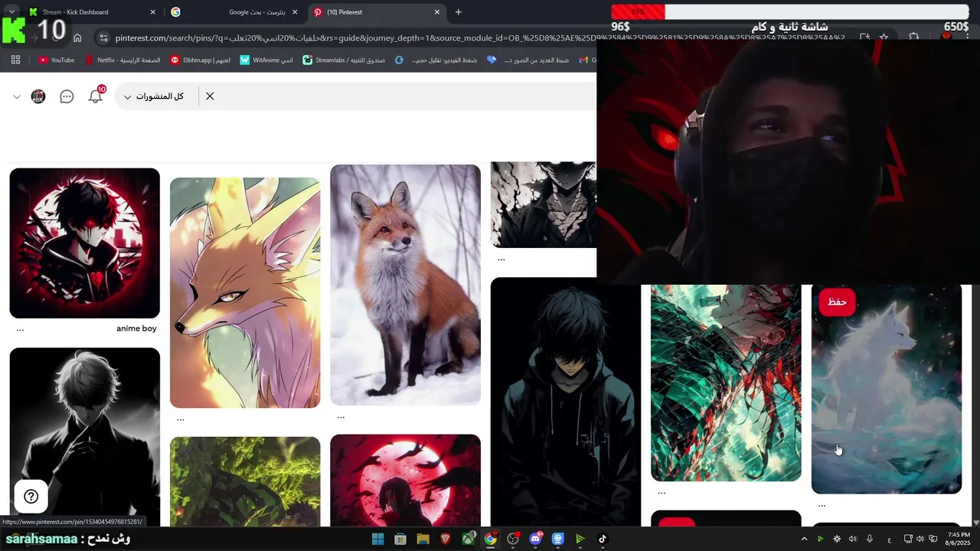Open the l3bhm.app bookmark

pyautogui.click(x=201, y=60)
